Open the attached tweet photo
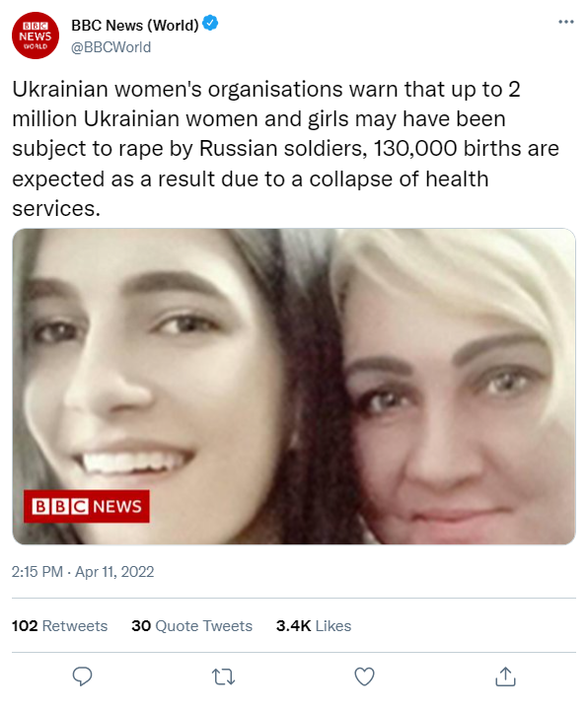The image size is (588, 712). 294,387
